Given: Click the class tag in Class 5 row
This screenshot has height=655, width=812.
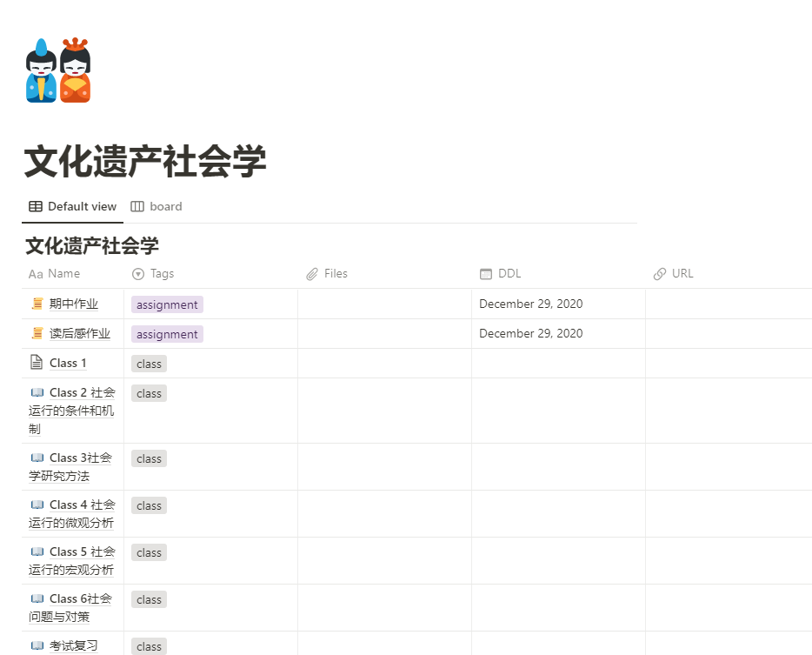Looking at the screenshot, I should (149, 553).
